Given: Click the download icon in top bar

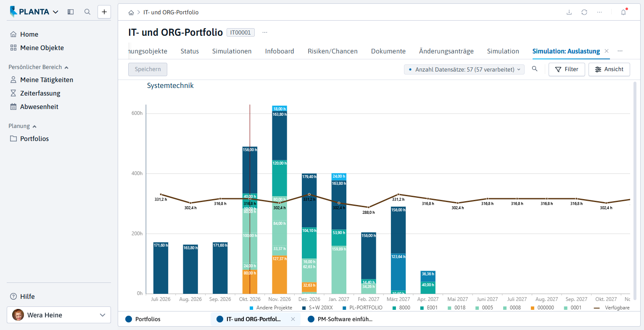Looking at the screenshot, I should pos(569,12).
